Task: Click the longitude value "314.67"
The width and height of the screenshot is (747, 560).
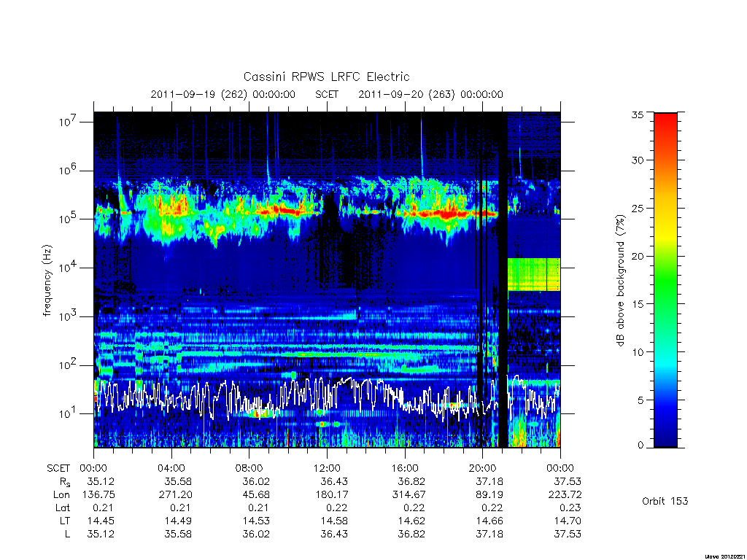Action: 409,495
